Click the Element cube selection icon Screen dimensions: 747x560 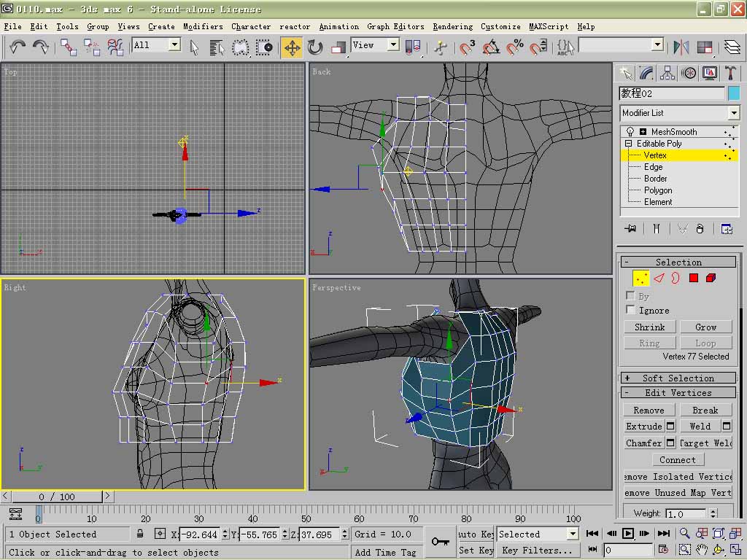[x=711, y=278]
